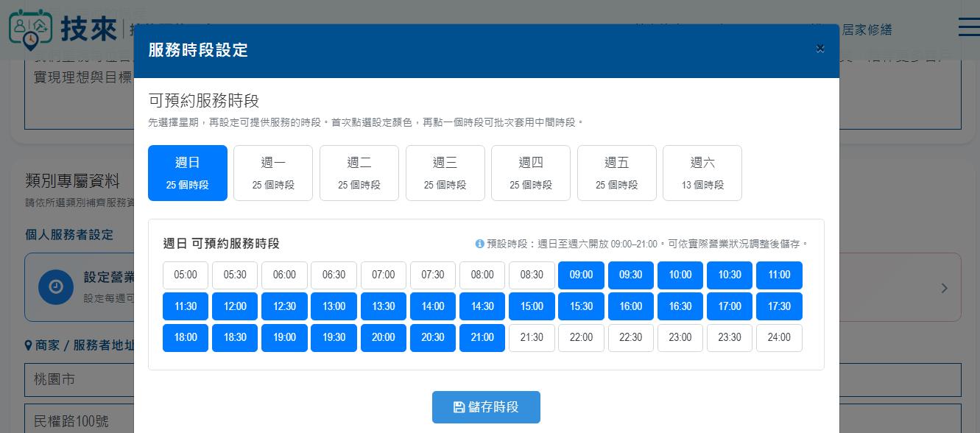Toggle the 06:00 time slot
Viewport: 980px width, 433px height.
coord(284,275)
